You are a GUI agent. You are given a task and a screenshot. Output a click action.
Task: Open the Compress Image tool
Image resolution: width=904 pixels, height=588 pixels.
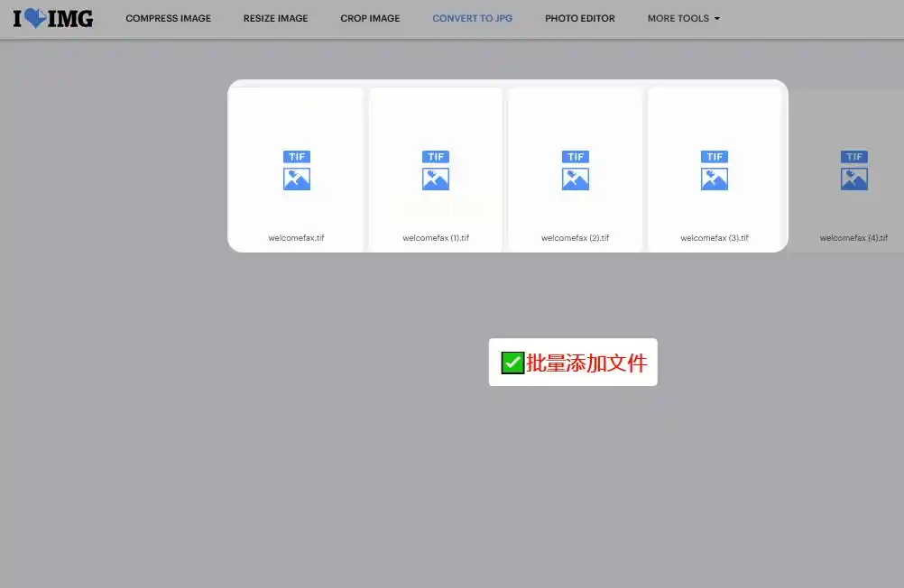point(169,18)
